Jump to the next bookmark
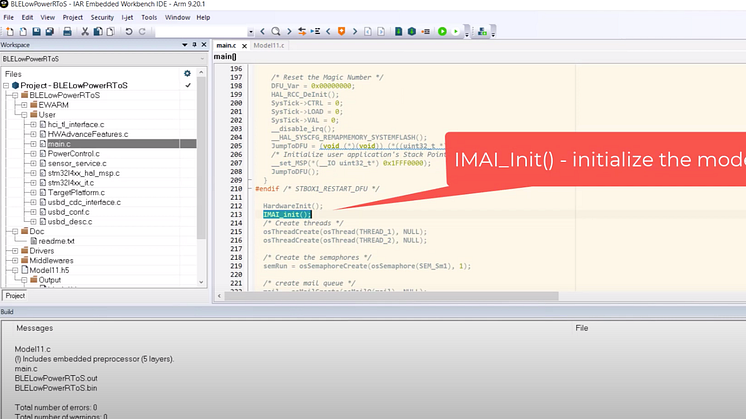The width and height of the screenshot is (746, 419). [x=355, y=31]
